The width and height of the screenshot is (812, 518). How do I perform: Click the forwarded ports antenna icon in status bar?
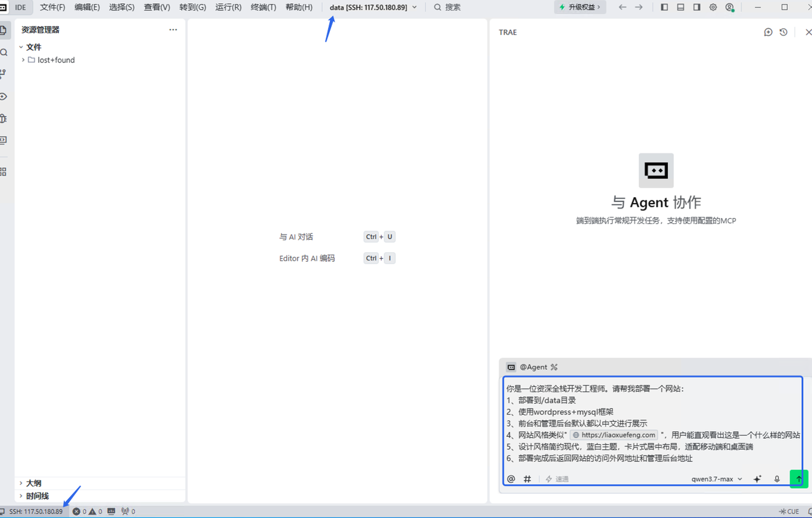[128, 511]
